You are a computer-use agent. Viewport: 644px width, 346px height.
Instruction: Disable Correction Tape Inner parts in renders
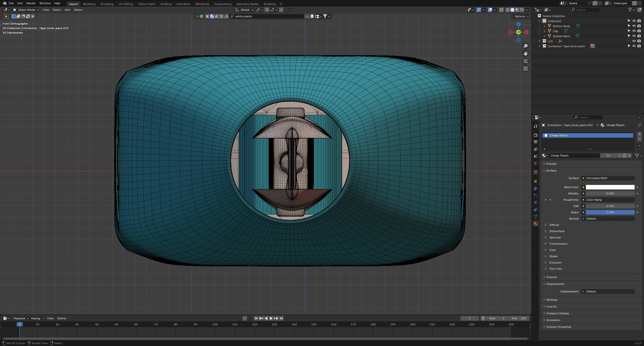(639, 46)
